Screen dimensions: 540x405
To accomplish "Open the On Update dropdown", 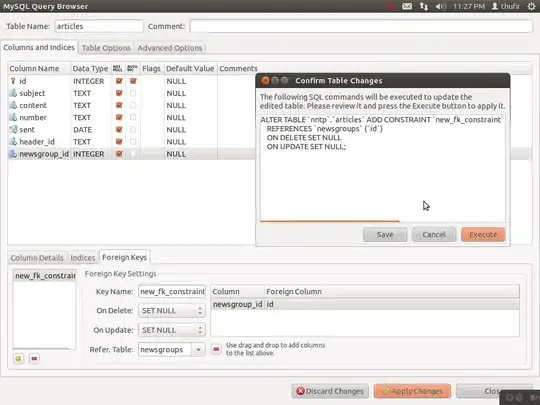I will (172, 330).
